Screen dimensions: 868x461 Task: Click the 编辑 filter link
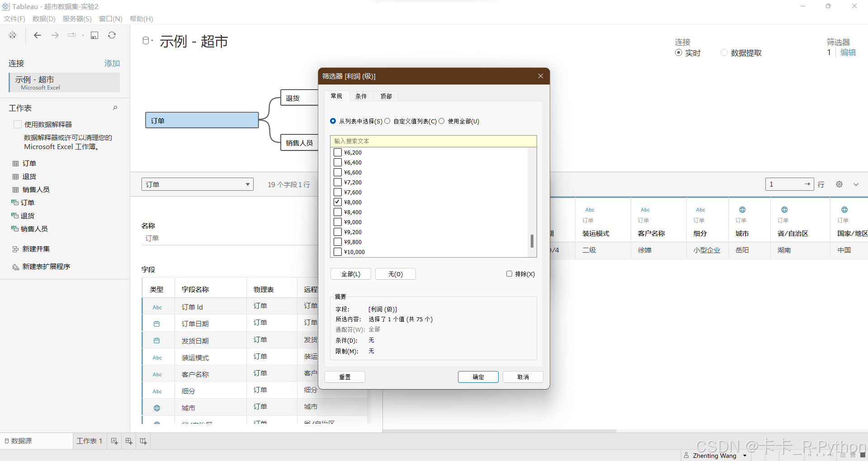point(848,52)
